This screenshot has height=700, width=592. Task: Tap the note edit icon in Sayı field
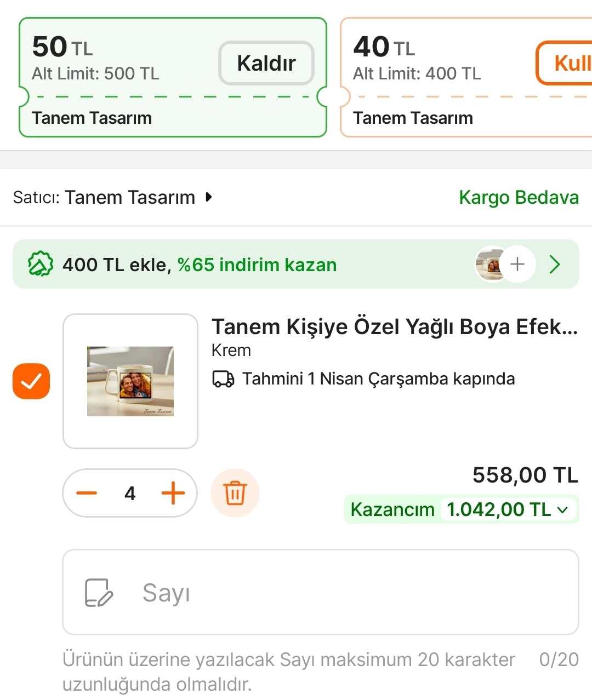tap(99, 593)
